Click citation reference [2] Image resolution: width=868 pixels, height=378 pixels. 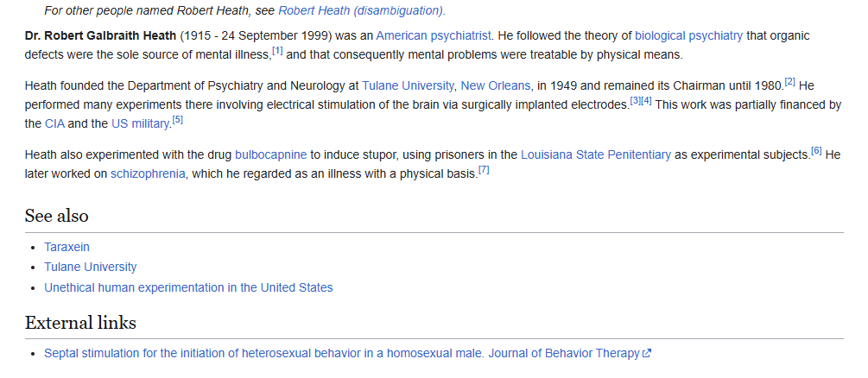790,82
